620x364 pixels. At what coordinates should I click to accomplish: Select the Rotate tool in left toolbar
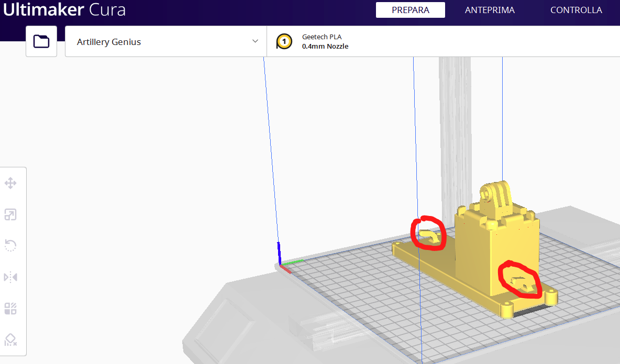coord(10,246)
